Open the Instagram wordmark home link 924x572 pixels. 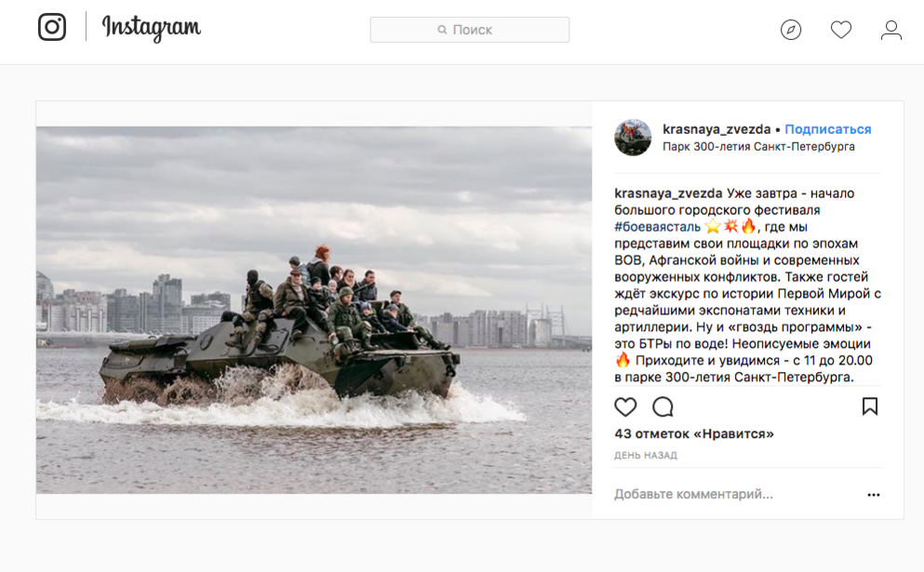click(x=152, y=28)
